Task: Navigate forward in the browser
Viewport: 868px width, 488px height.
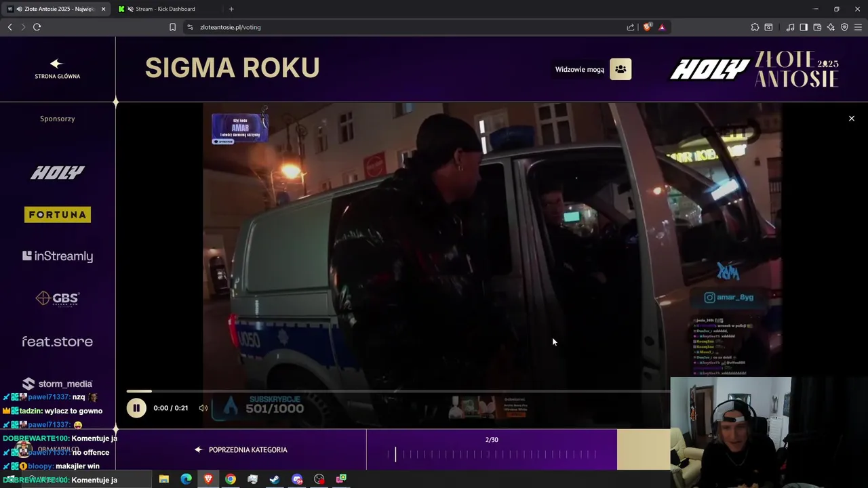Action: [23, 27]
